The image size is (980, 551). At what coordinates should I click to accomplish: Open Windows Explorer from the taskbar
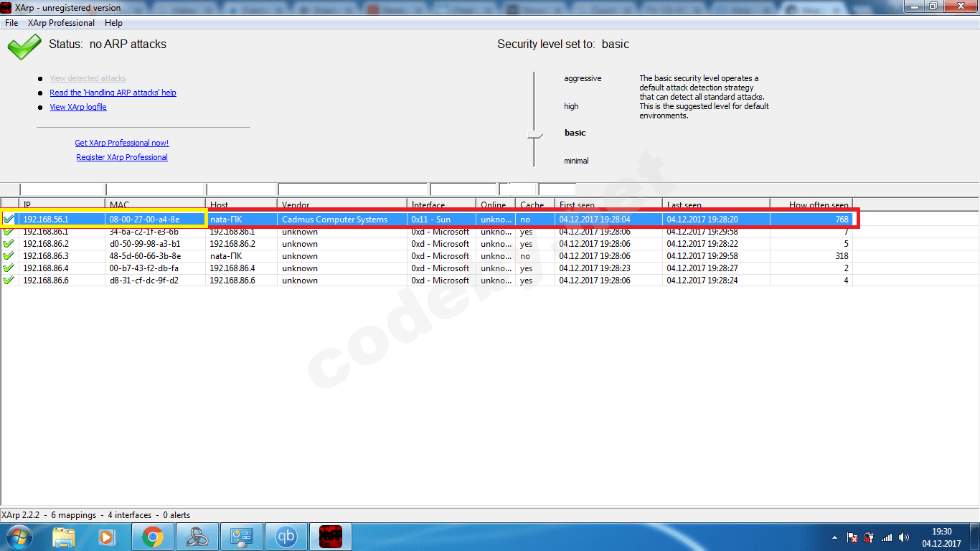64,537
